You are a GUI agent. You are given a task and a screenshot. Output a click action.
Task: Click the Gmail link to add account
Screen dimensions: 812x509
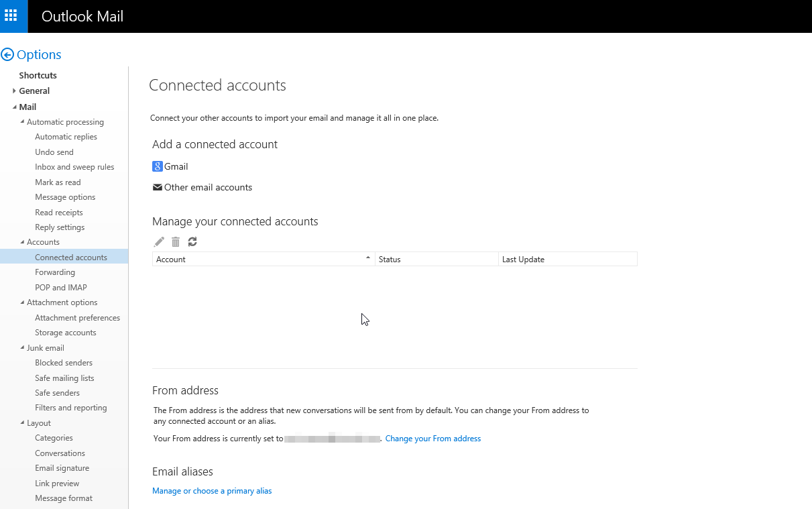[x=176, y=166]
